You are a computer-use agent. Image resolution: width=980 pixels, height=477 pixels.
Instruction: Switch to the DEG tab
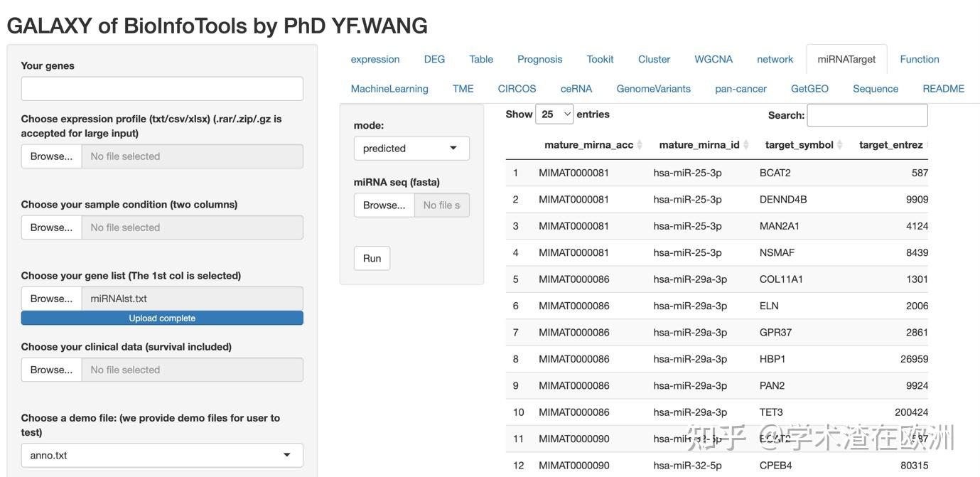(434, 59)
